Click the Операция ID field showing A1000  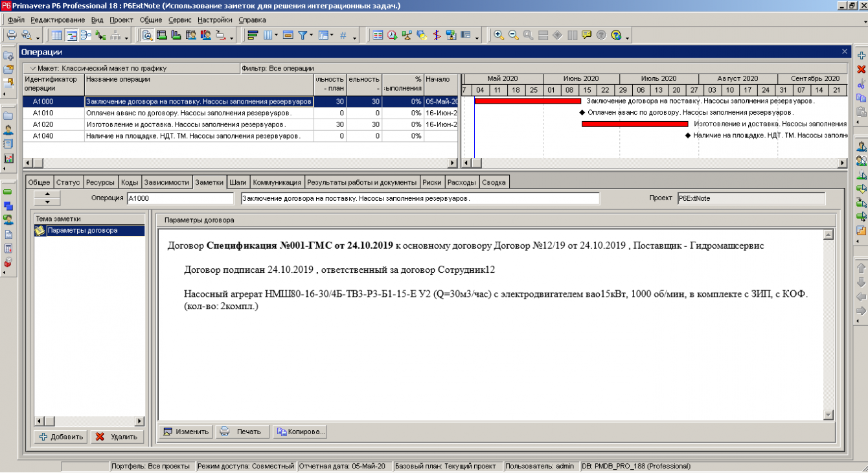pos(180,198)
